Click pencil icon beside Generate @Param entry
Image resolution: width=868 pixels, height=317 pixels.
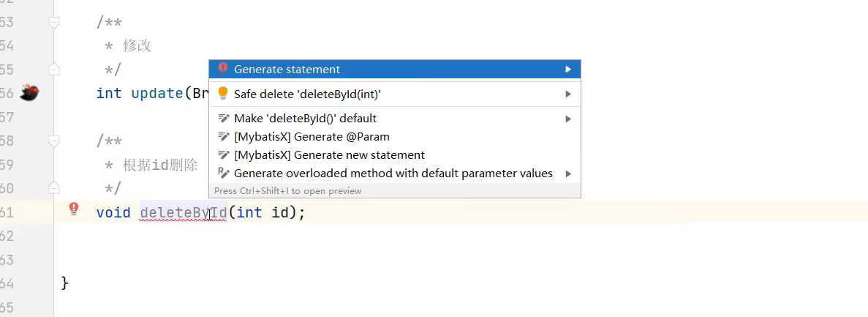point(224,136)
